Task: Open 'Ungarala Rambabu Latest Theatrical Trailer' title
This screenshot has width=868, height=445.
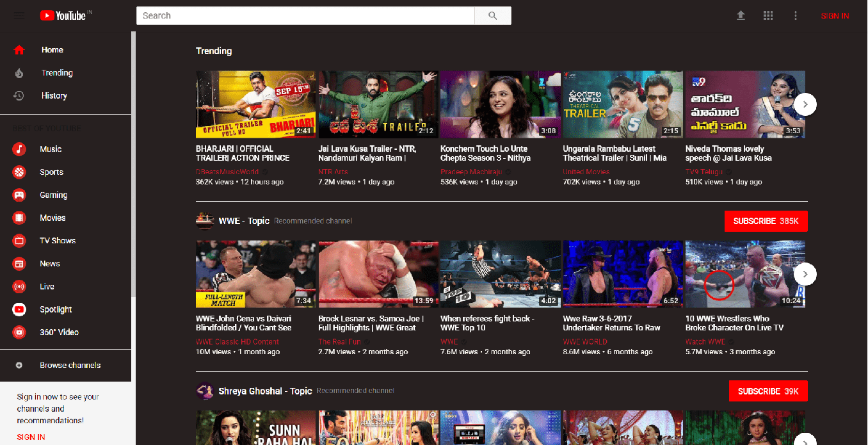Action: click(x=615, y=153)
